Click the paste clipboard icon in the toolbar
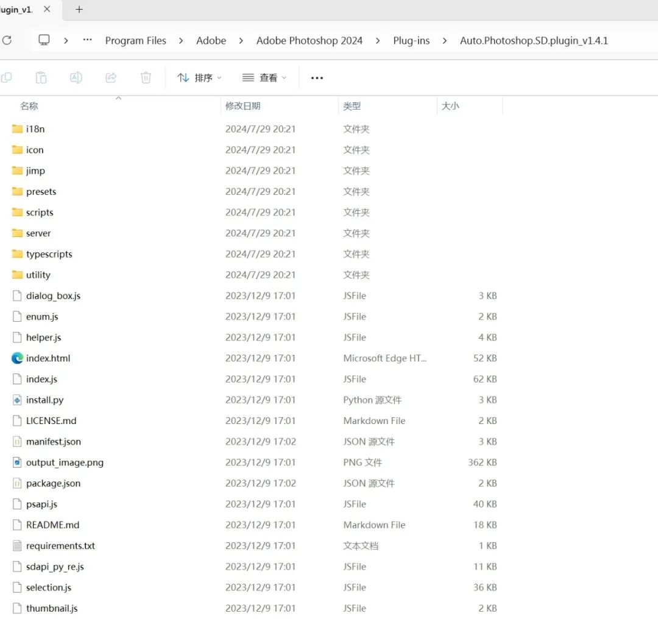 41,77
